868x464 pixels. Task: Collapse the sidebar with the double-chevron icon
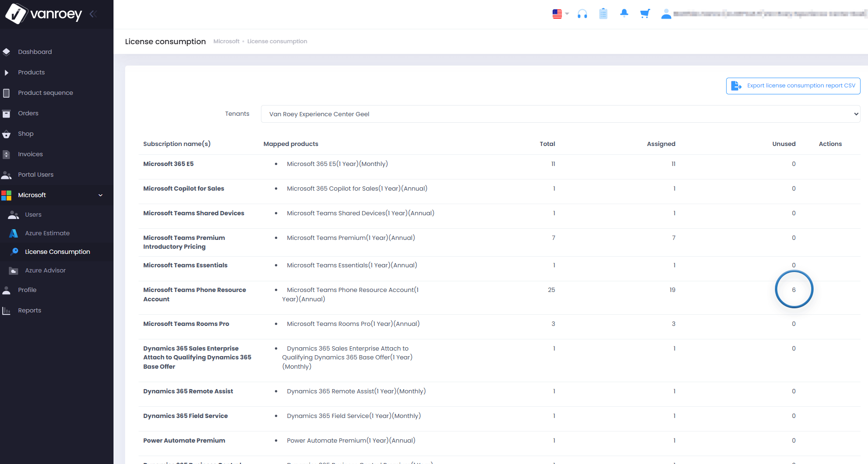coord(93,14)
